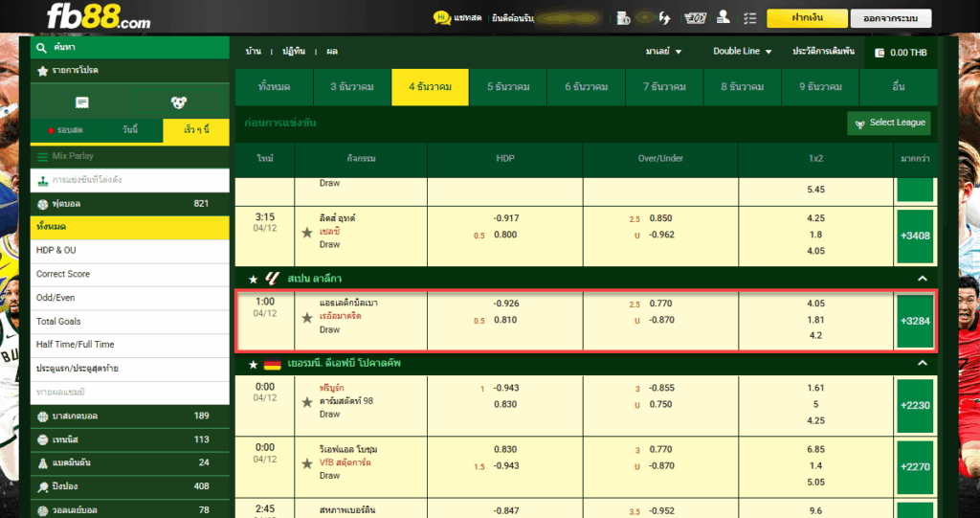
Task: Favorite the VfL Bochum vs VfB Stuttgart match
Action: (307, 463)
